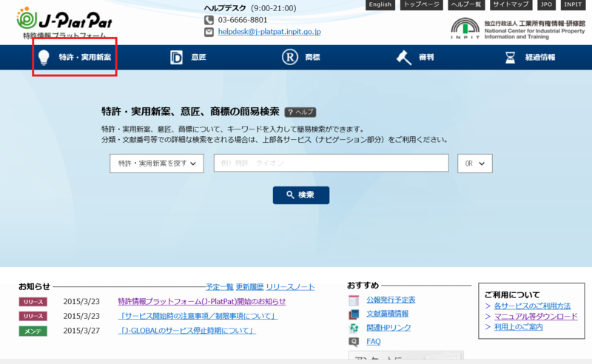Open サイトマップ page

click(511, 4)
